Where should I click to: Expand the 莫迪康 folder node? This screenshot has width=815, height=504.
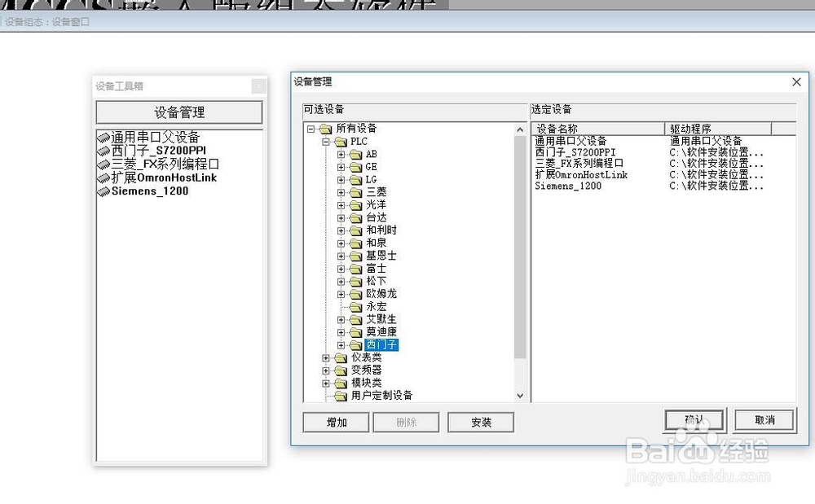click(341, 332)
